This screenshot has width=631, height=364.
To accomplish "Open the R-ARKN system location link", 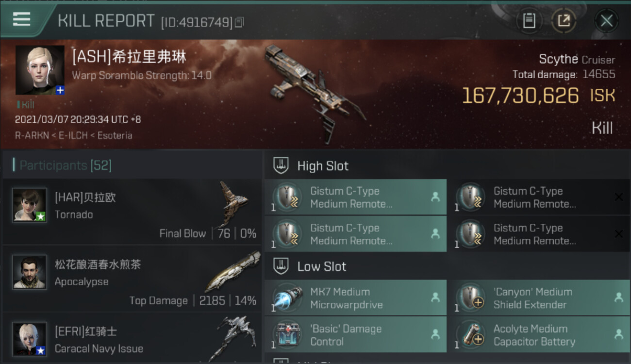I will [x=32, y=135].
